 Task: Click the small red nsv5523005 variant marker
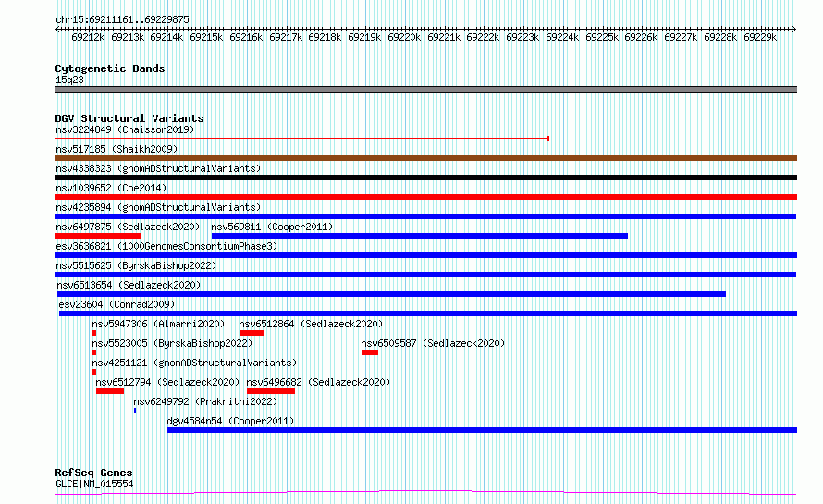(94, 352)
